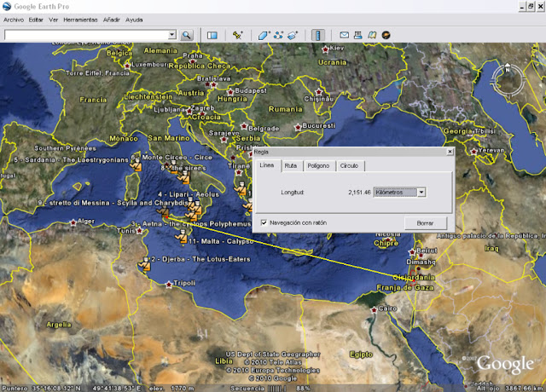Click the Yerevan star marker
This screenshot has height=392, width=546.
coord(474,152)
